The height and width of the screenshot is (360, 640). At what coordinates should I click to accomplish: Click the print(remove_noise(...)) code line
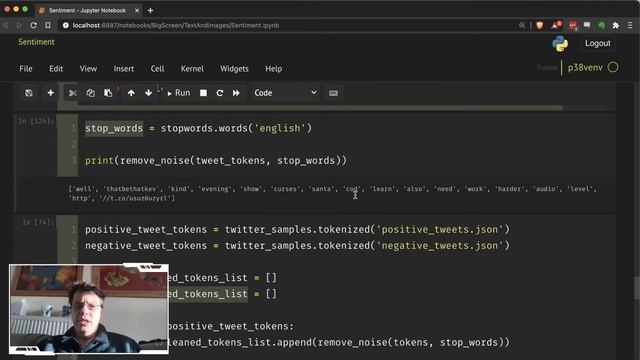click(216, 160)
